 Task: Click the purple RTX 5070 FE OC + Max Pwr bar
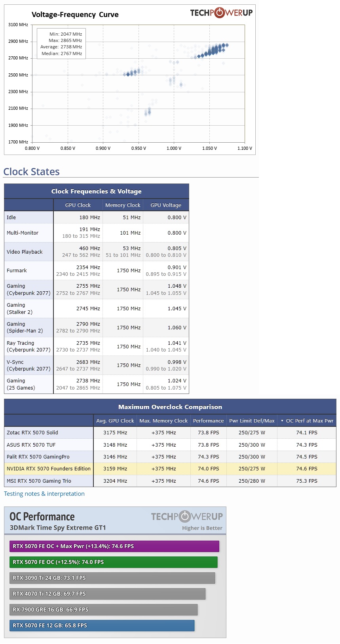(x=114, y=546)
